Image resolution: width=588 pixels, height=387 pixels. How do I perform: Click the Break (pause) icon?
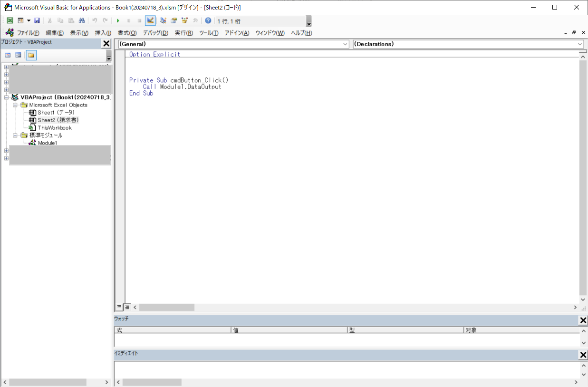pos(128,21)
